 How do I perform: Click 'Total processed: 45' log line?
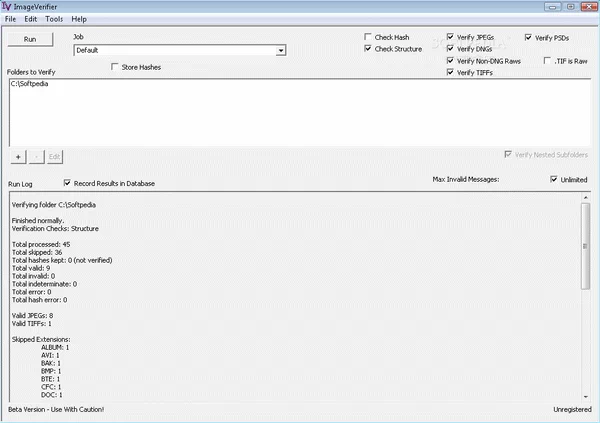(41, 244)
